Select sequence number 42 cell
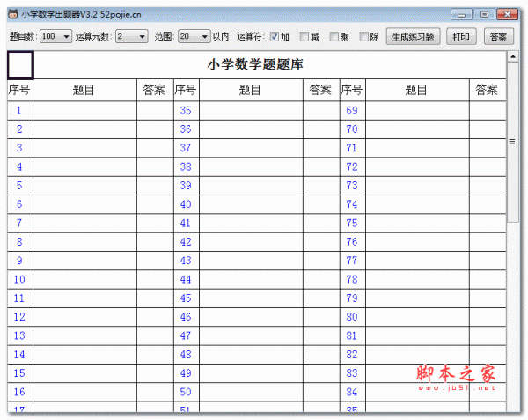 click(x=187, y=242)
